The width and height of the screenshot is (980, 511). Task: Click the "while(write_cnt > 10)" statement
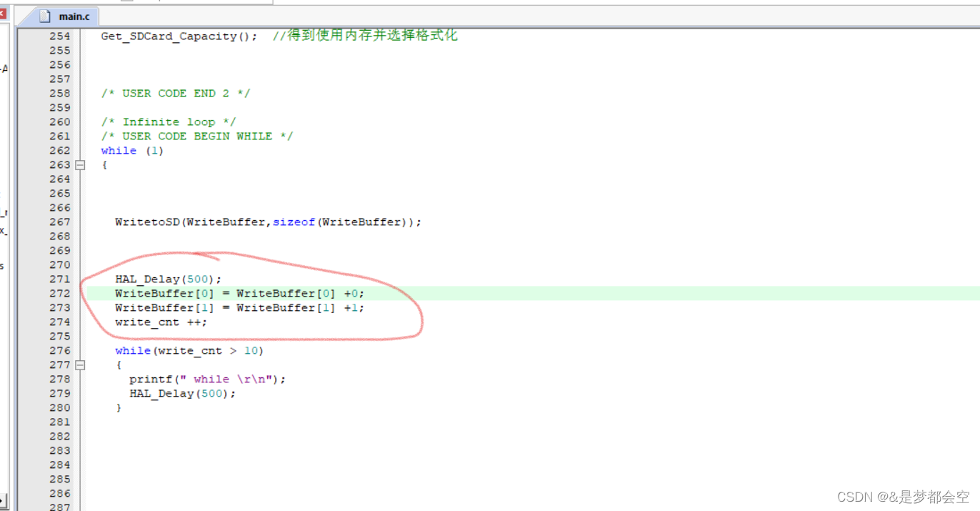pyautogui.click(x=190, y=351)
